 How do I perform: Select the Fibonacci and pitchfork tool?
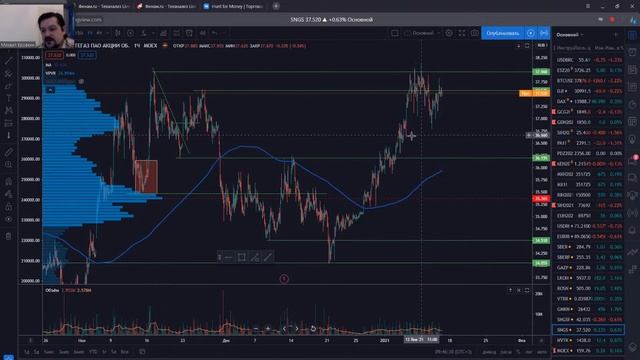[x=8, y=74]
